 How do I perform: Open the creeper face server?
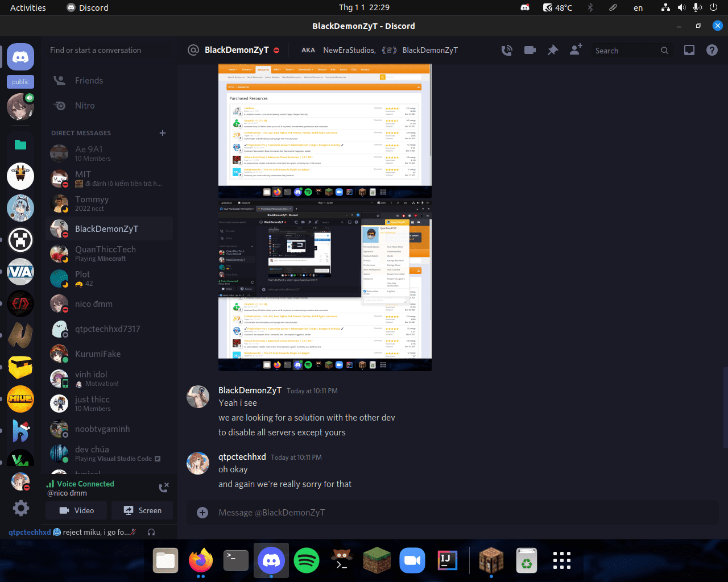tap(20, 240)
